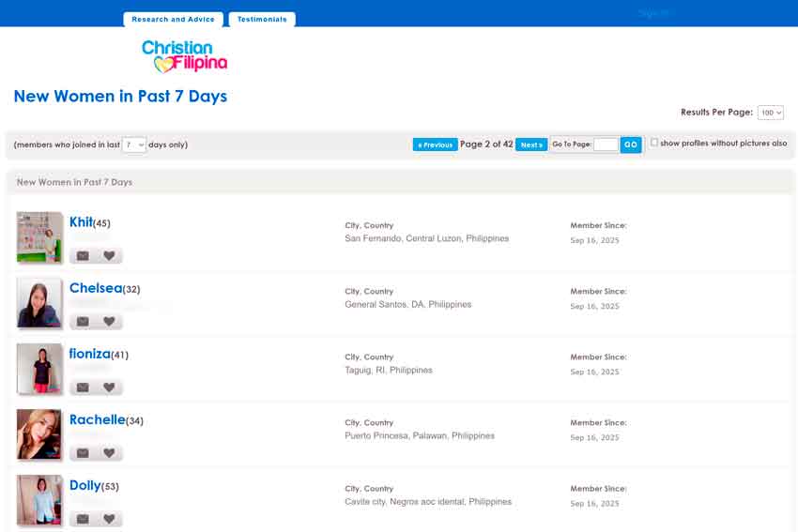The width and height of the screenshot is (798, 532).
Task: Open the Results Per Page dropdown
Action: pyautogui.click(x=770, y=113)
